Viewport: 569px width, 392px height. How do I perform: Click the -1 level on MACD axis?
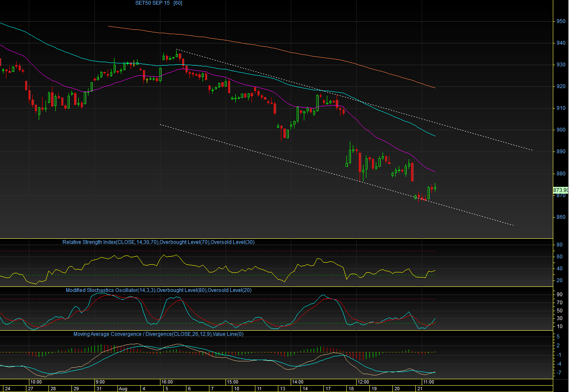point(560,355)
